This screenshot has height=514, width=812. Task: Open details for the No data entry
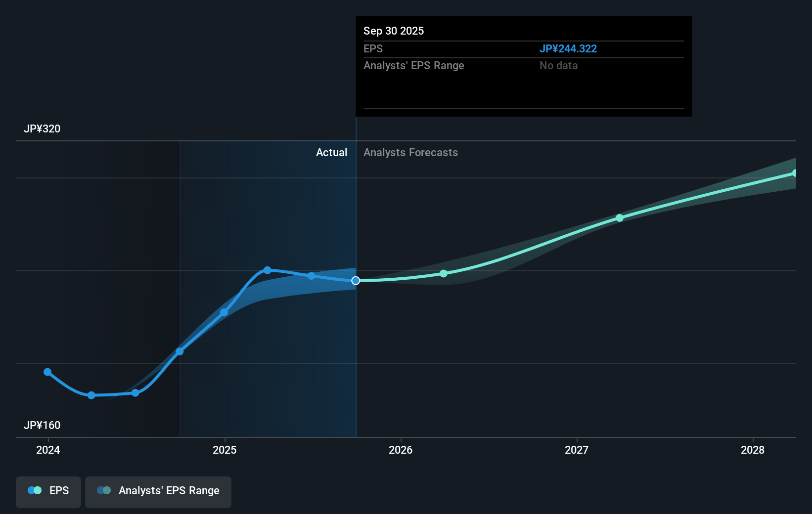pos(558,65)
